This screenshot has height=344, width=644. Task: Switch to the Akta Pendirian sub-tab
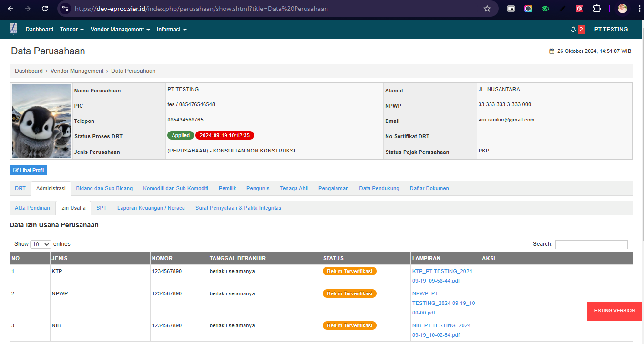point(32,208)
